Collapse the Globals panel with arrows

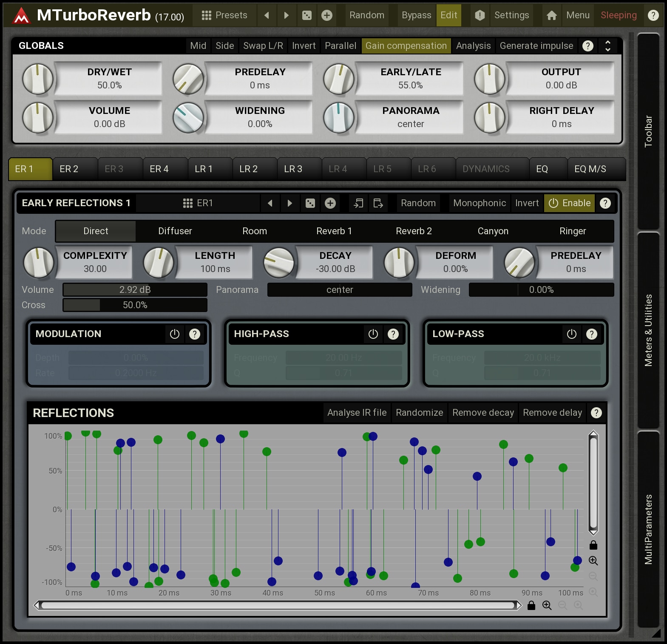pyautogui.click(x=608, y=46)
